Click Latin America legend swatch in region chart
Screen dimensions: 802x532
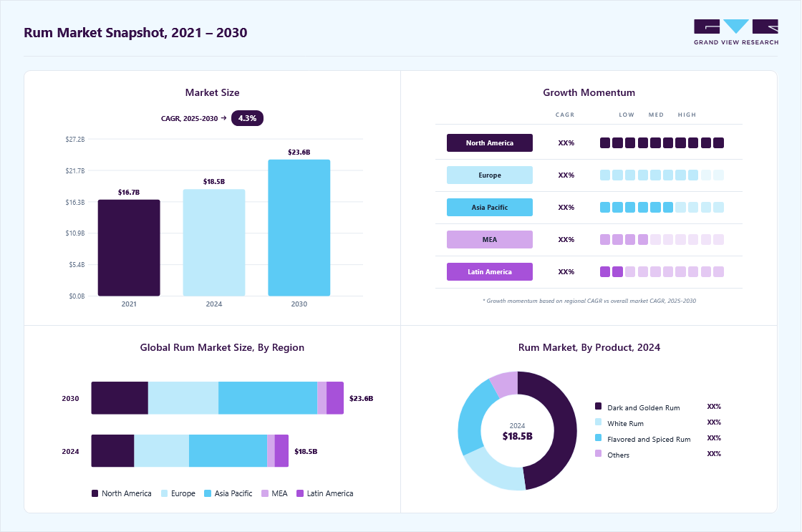pyautogui.click(x=300, y=493)
